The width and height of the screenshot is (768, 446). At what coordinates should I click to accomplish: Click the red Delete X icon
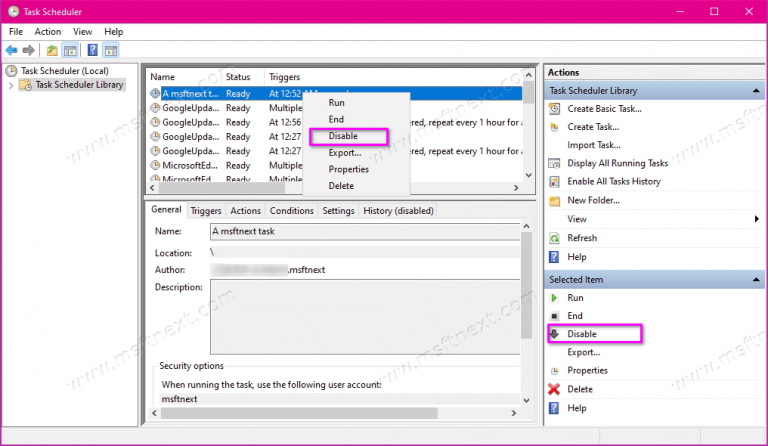pos(555,389)
